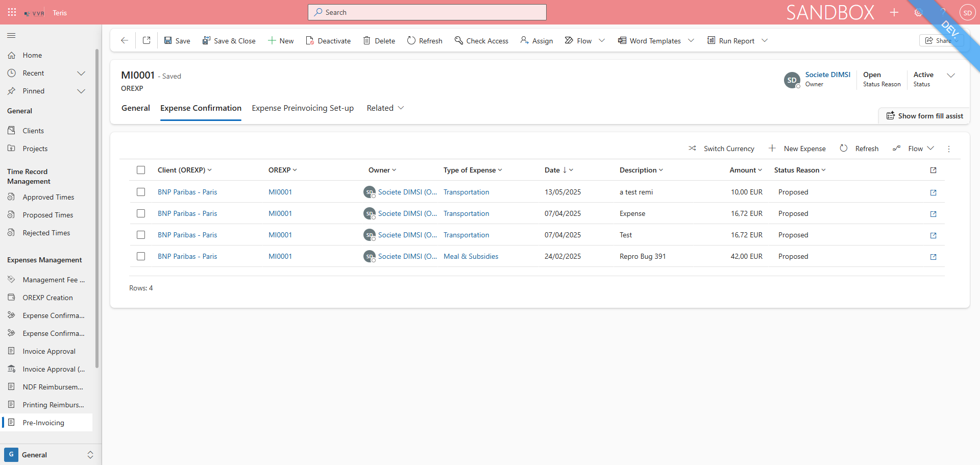Deactivate the record

328,41
